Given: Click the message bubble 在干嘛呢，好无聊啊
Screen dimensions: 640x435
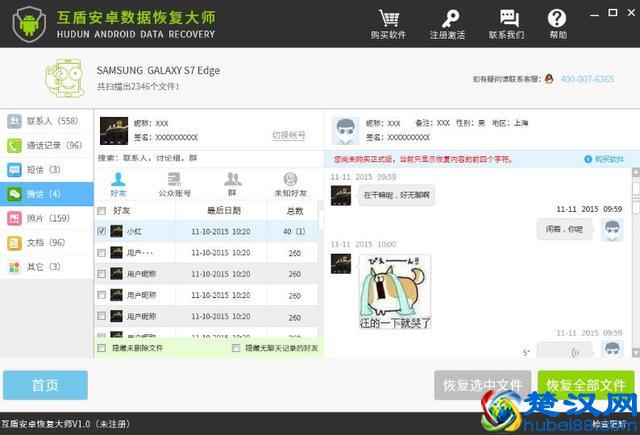Looking at the screenshot, I should pyautogui.click(x=396, y=195).
